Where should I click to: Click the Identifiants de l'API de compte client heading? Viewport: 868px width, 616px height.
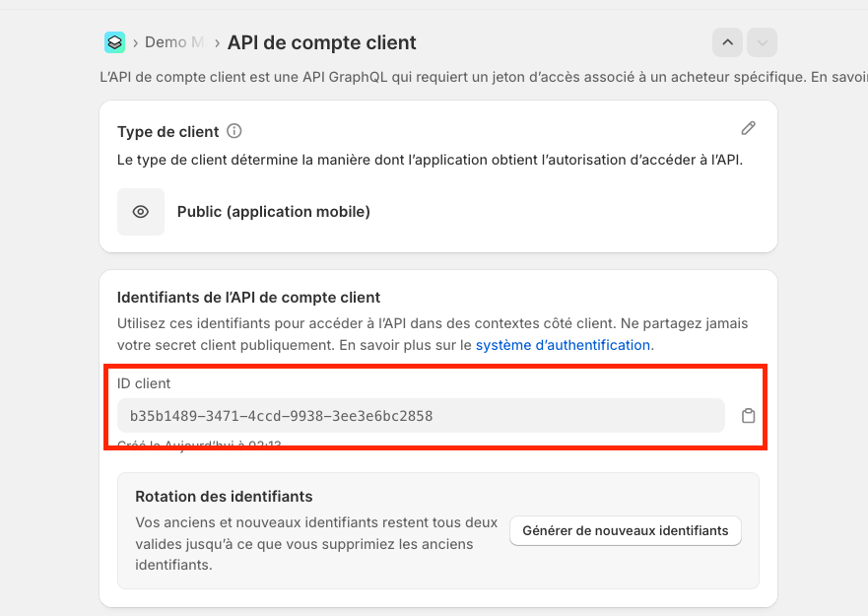248,297
